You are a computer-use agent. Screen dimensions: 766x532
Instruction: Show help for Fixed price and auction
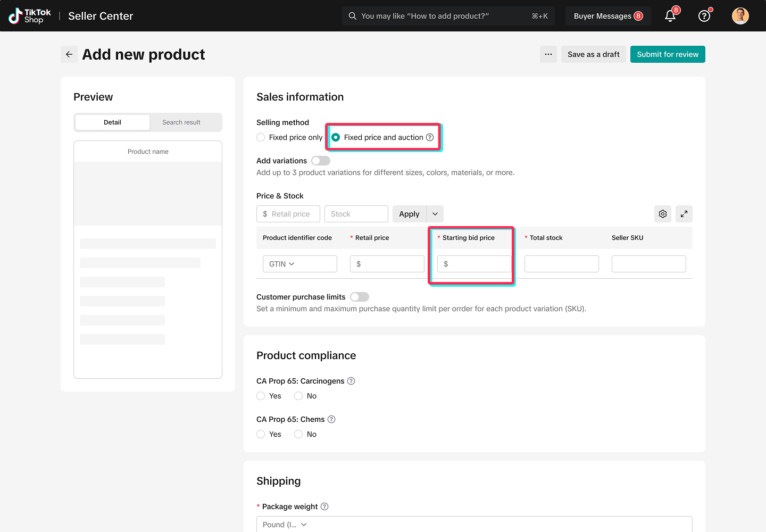430,137
